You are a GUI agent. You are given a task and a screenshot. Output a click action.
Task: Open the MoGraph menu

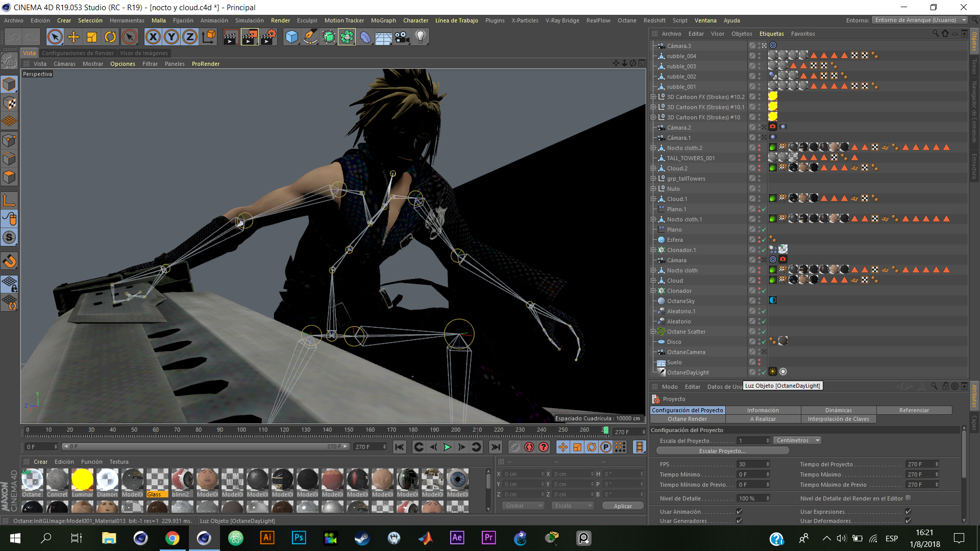coord(383,20)
